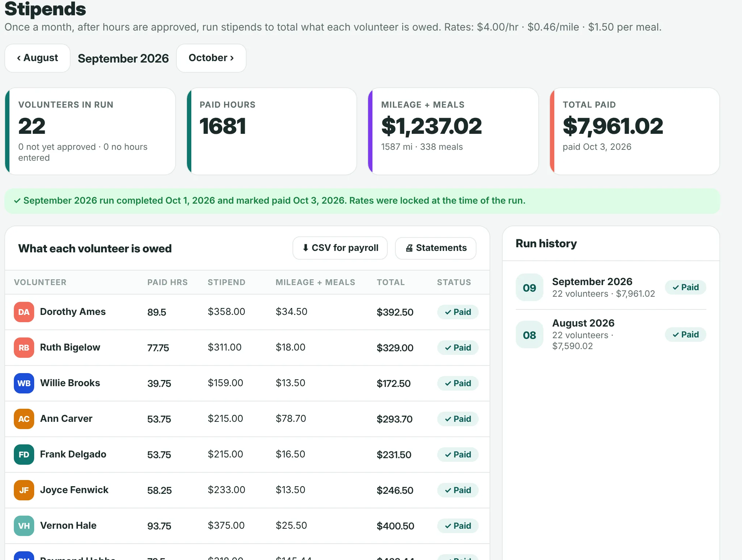The image size is (742, 560).
Task: Click Ruth Bigelow RB avatar
Action: pos(24,348)
